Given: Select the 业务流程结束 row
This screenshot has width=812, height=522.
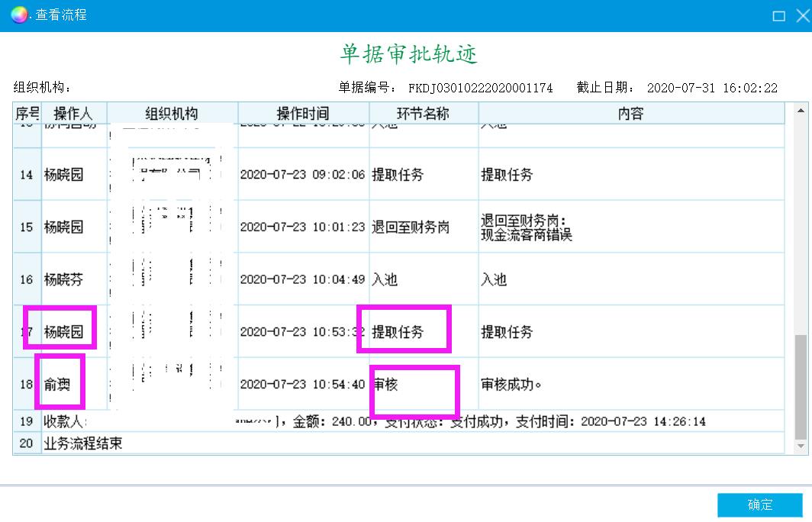Looking at the screenshot, I should [84, 443].
